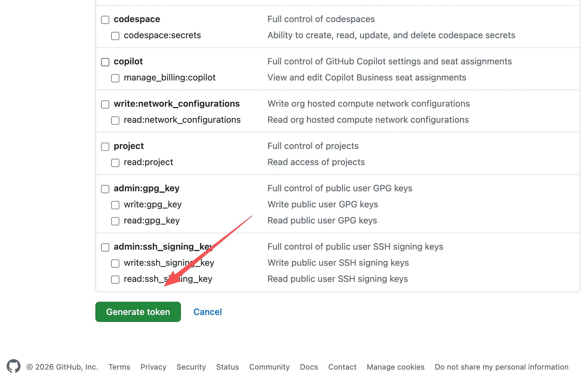588x380 pixels.
Task: Check read:network_configurations scope
Action: pos(115,121)
